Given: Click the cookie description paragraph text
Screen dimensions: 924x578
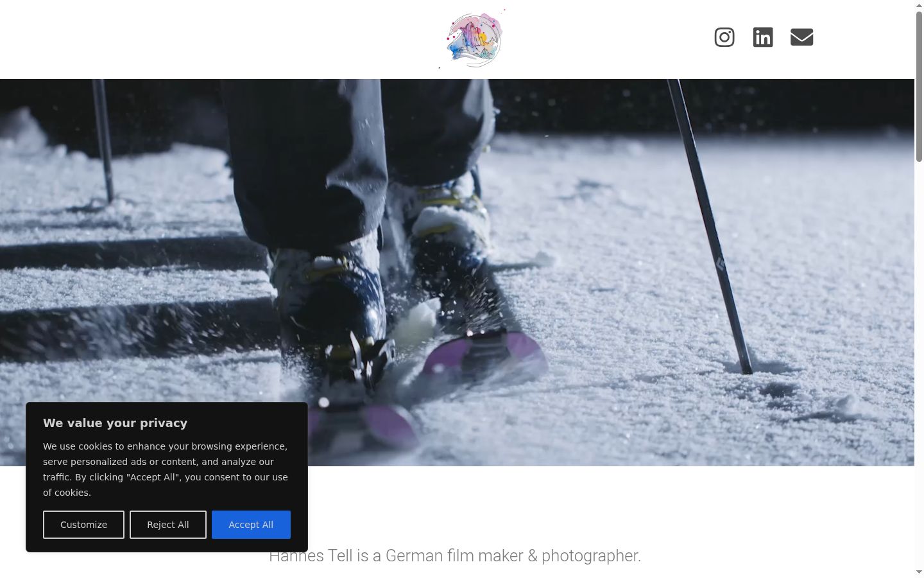Looking at the screenshot, I should point(166,469).
